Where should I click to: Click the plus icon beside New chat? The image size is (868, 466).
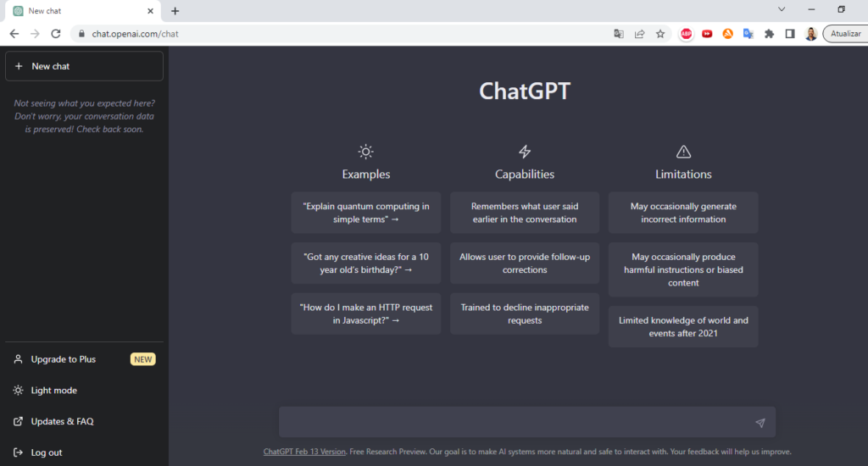(19, 66)
